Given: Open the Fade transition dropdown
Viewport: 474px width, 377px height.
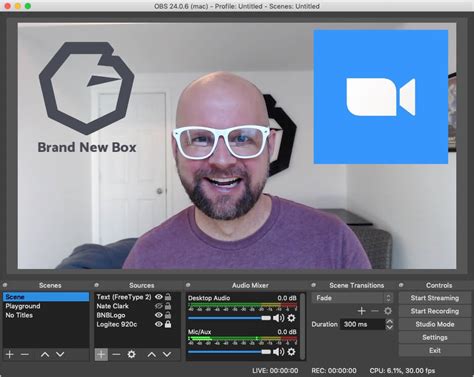Looking at the screenshot, I should 352,298.
